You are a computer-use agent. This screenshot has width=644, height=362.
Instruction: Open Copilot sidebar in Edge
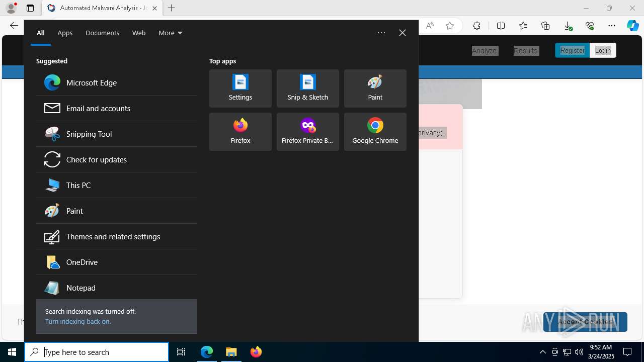point(633,26)
